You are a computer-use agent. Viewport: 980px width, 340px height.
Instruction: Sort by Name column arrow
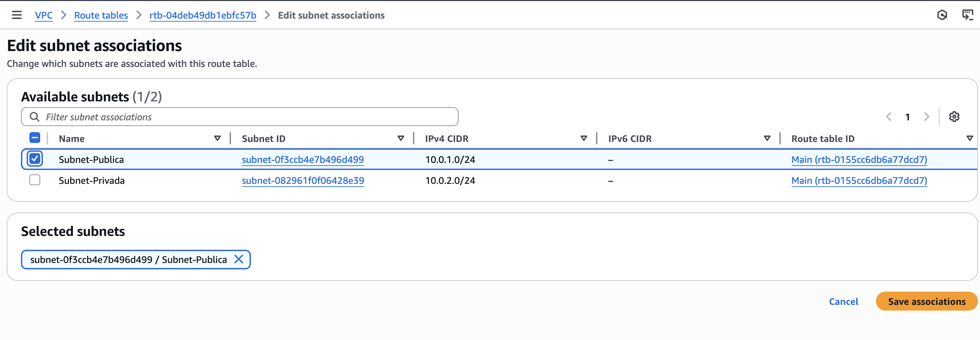[217, 138]
